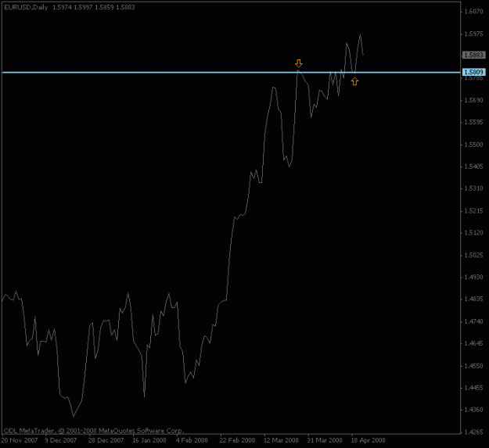Click the 1.4550 price axis label

[x=473, y=366]
